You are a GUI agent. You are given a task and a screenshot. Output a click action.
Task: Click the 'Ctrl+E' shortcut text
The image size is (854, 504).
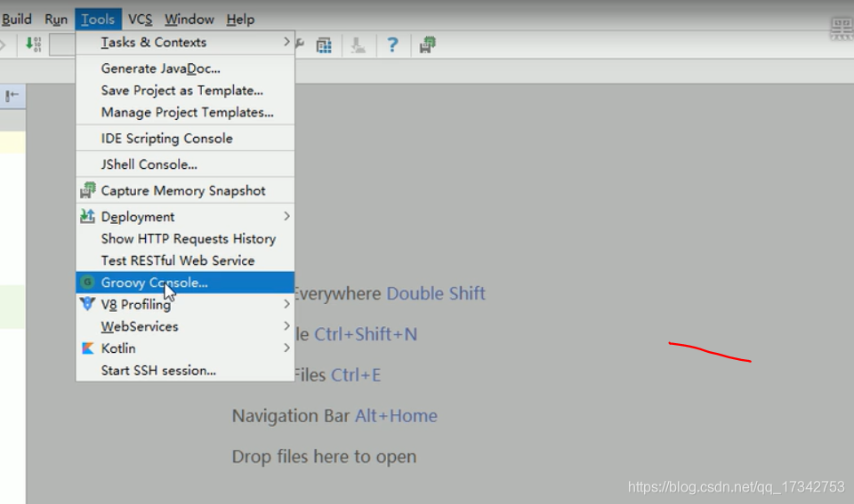[x=356, y=375]
